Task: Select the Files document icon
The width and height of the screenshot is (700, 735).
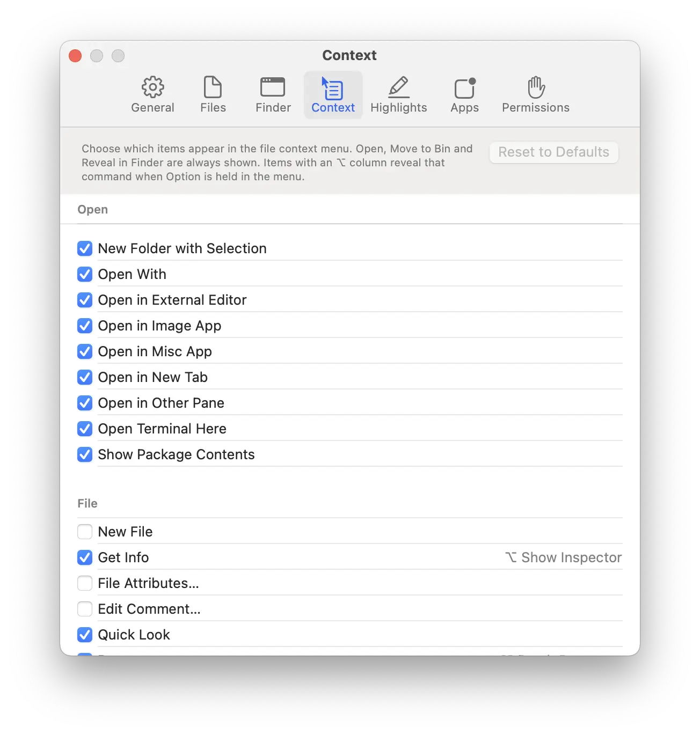Action: pos(213,87)
